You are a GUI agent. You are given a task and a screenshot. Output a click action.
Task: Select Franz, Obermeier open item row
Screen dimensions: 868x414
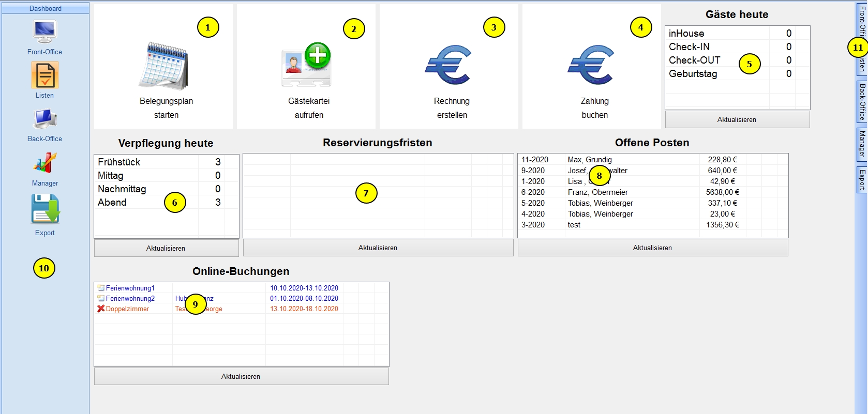[x=597, y=192]
